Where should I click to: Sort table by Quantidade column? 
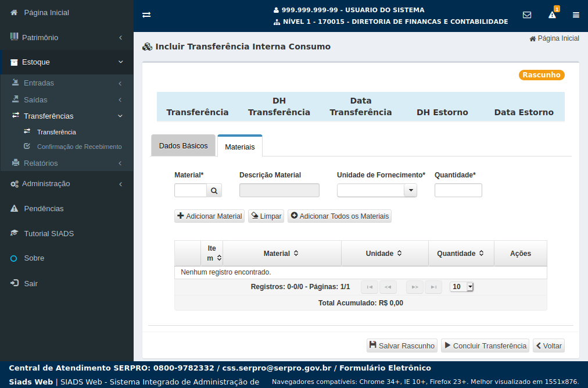tap(481, 253)
